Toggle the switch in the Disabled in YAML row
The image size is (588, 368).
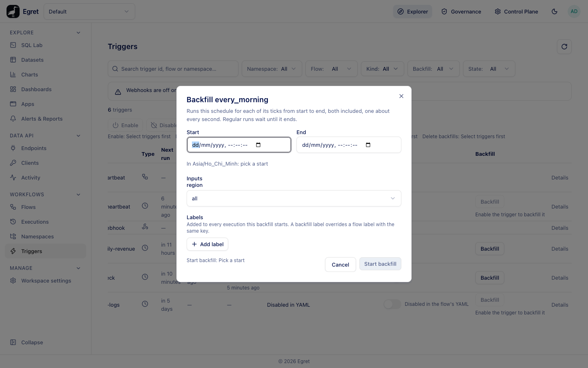tap(392, 304)
